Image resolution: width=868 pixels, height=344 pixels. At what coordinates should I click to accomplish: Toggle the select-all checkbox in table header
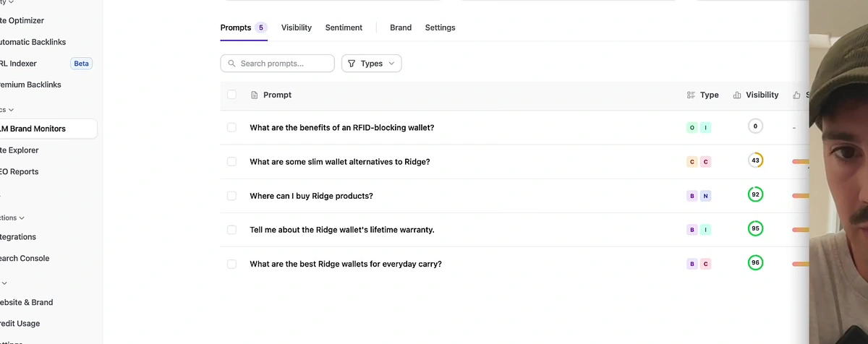(231, 95)
